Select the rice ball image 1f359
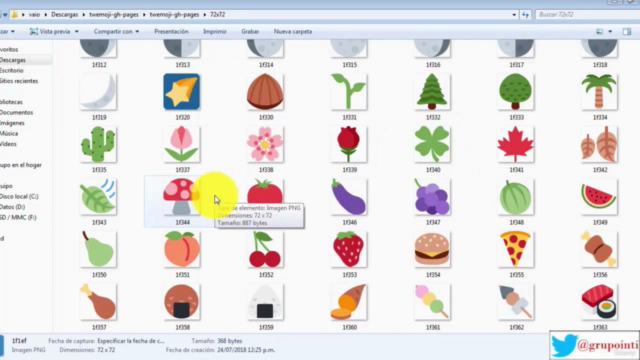 tap(265, 302)
